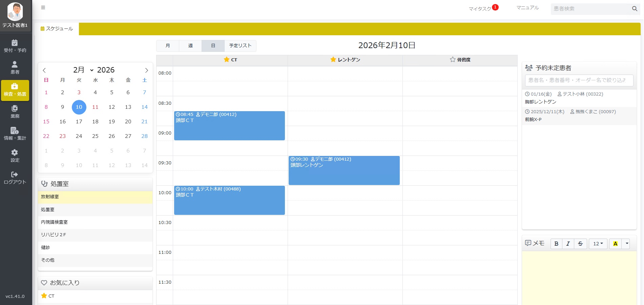
Task: Open the 業務 sidebar icon
Action: click(x=15, y=109)
